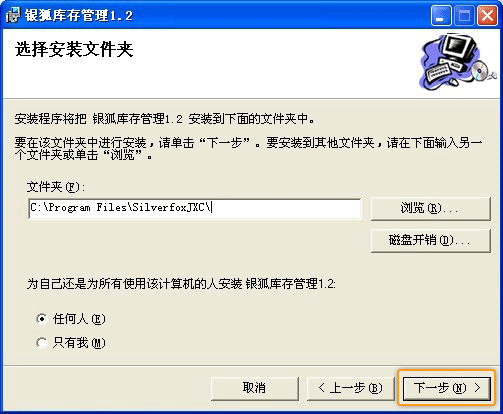Click the grayed-out maximize button
Image resolution: width=503 pixels, height=414 pixels.
(464, 15)
